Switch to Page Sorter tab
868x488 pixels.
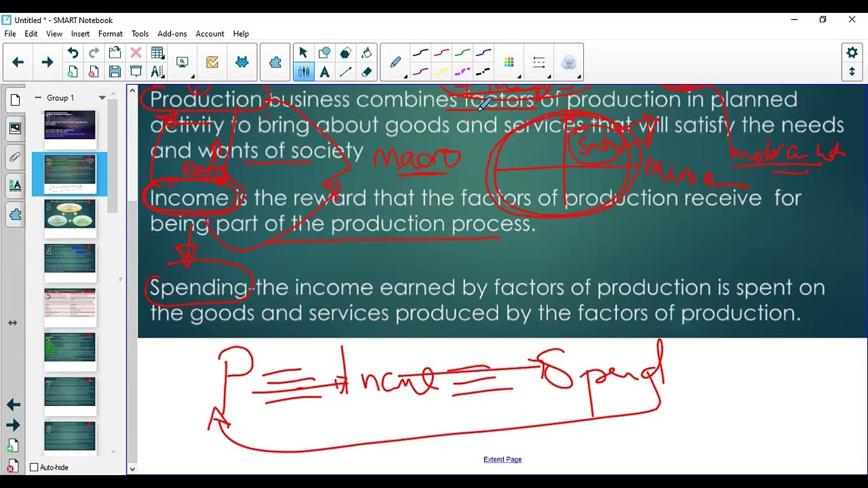point(15,100)
